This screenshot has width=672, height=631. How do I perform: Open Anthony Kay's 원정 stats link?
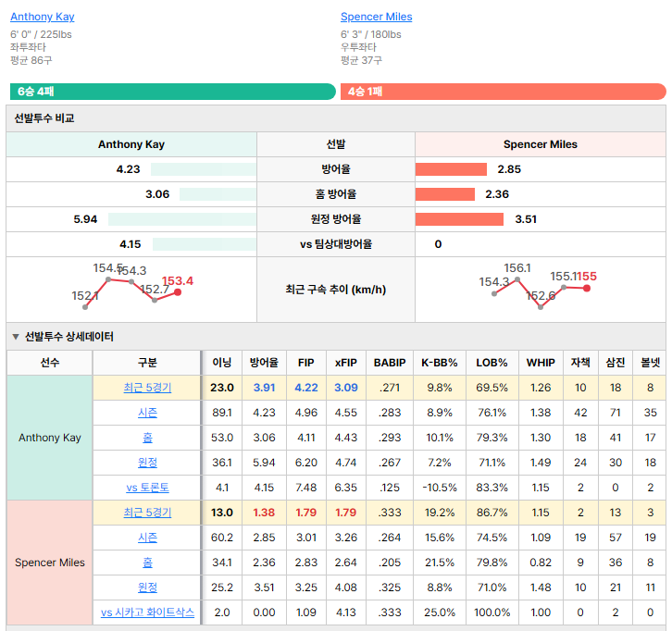[147, 463]
